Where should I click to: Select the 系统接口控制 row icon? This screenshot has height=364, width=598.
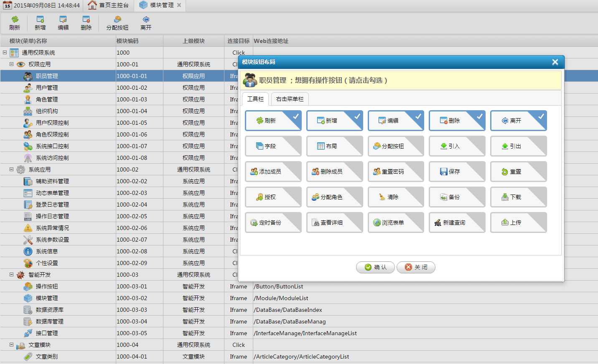click(28, 146)
